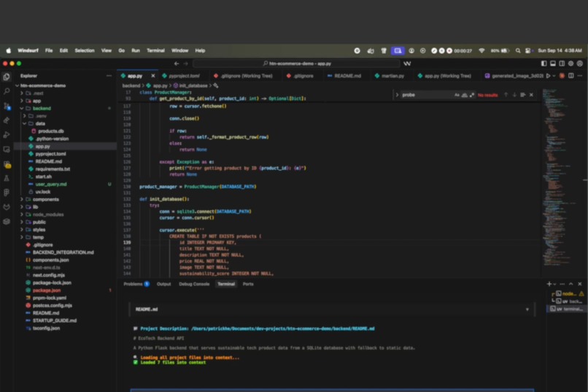Go forward with navigation arrow
This screenshot has height=392, width=588.
tap(185, 64)
